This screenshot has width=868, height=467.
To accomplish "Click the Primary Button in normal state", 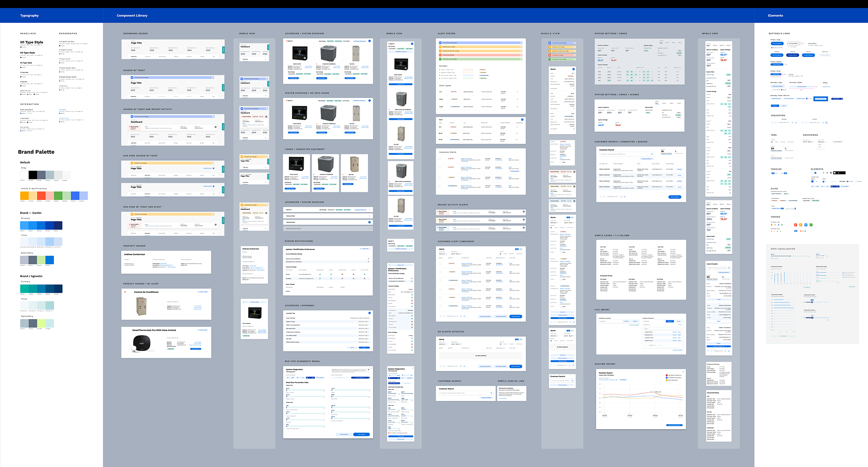I will click(x=777, y=55).
